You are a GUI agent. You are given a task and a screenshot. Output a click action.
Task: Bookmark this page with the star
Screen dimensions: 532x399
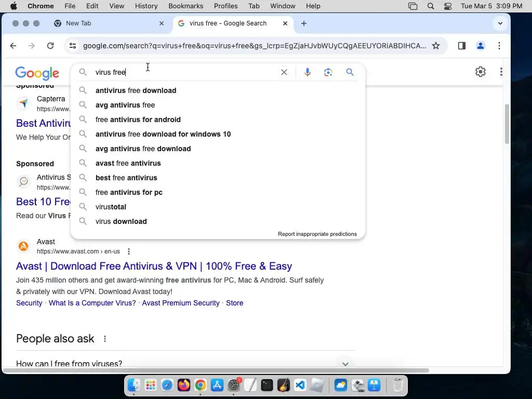pos(436,46)
